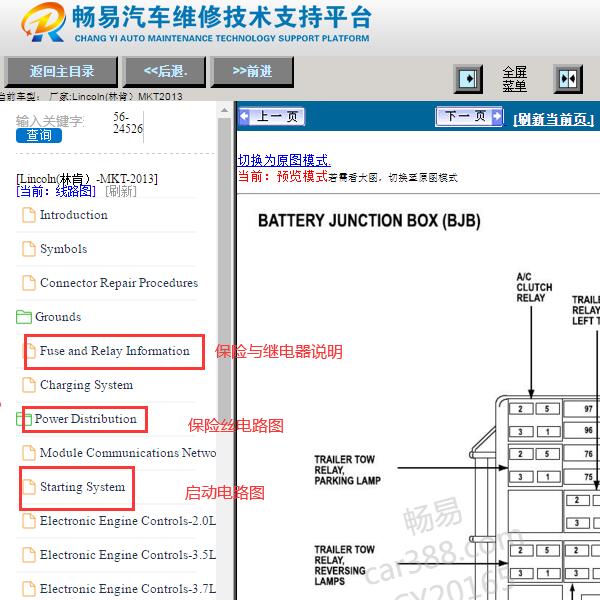Open Electronic Engine Controls-3.5L item
The image size is (600, 600).
click(128, 555)
